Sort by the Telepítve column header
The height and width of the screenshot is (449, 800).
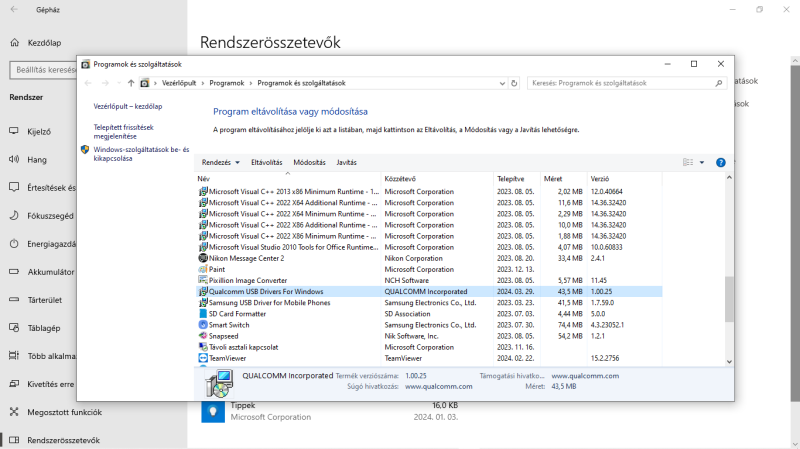tap(516, 179)
